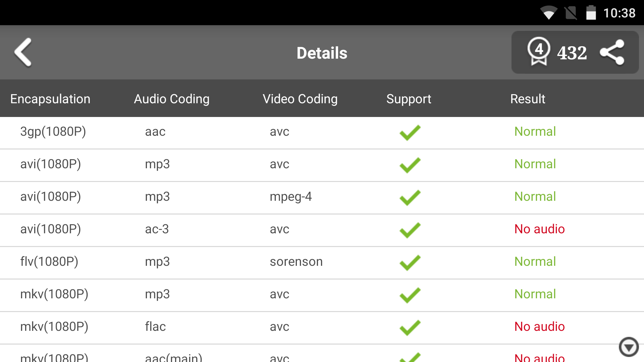Tap the Wi-Fi status icon

tap(548, 13)
